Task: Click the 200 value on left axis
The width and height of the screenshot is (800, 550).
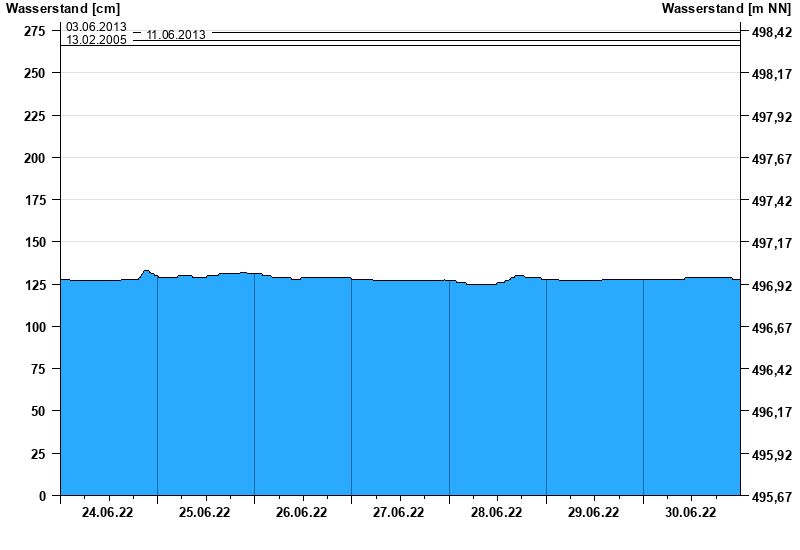Action: 35,158
